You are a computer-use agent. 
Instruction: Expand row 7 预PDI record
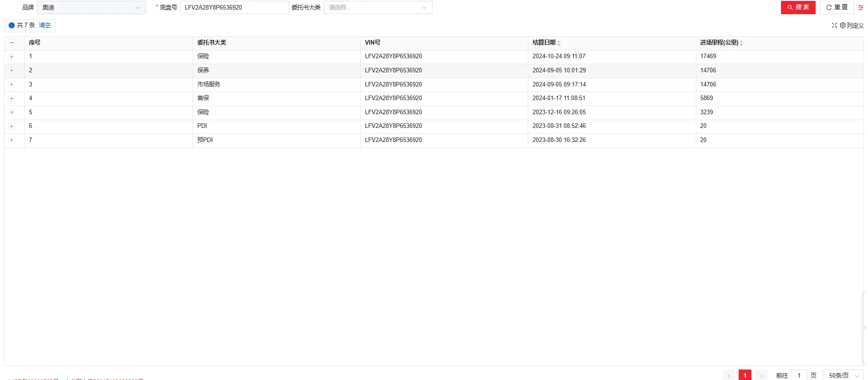coord(12,140)
